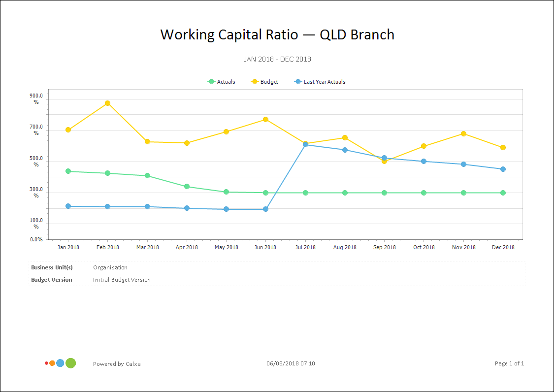The height and width of the screenshot is (392, 554).
Task: Select the Budget data point for Feb 2018
Action: 108,103
